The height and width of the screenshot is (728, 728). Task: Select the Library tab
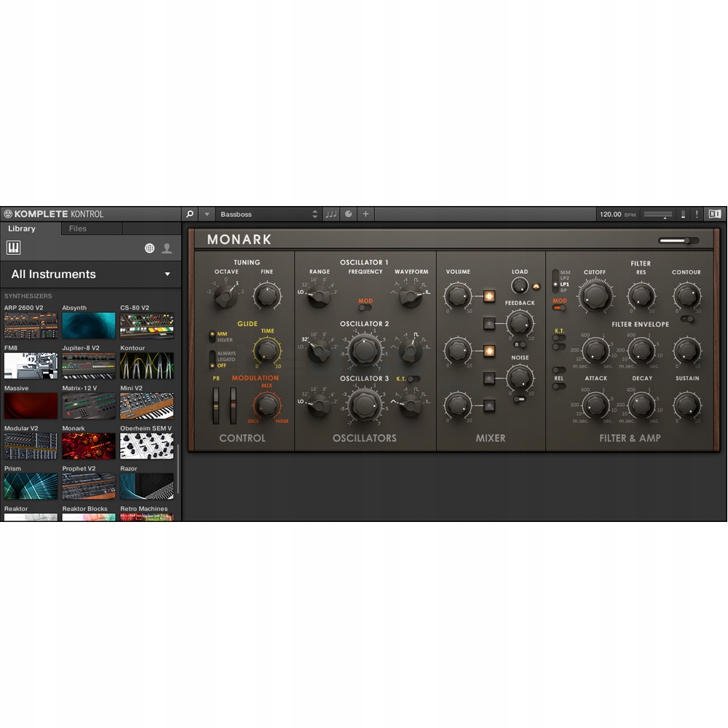pos(22,229)
